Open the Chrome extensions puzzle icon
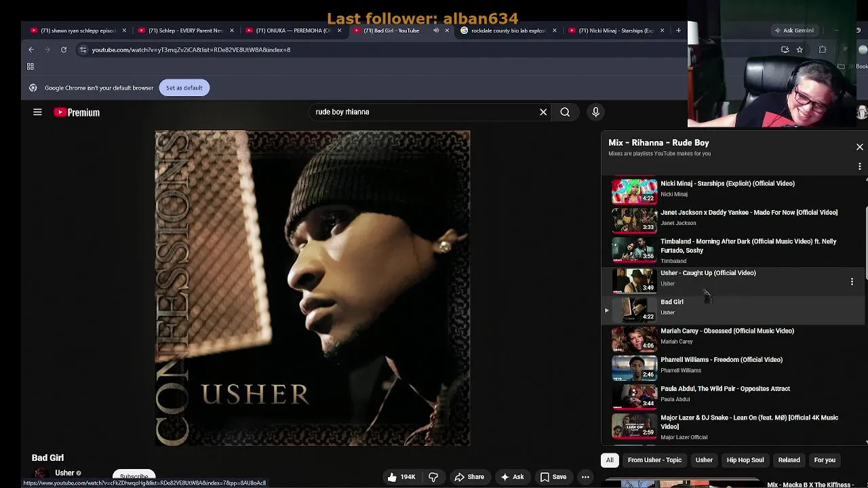 (x=823, y=49)
